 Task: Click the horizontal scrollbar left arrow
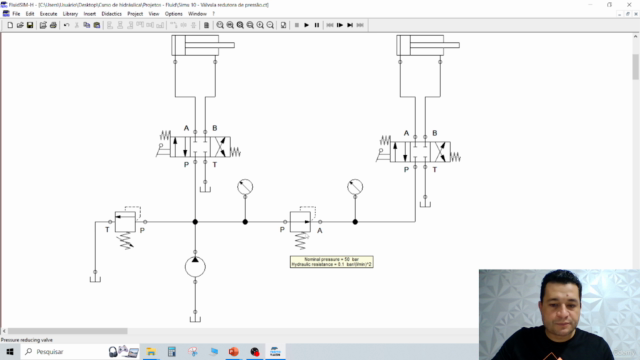click(x=4, y=331)
